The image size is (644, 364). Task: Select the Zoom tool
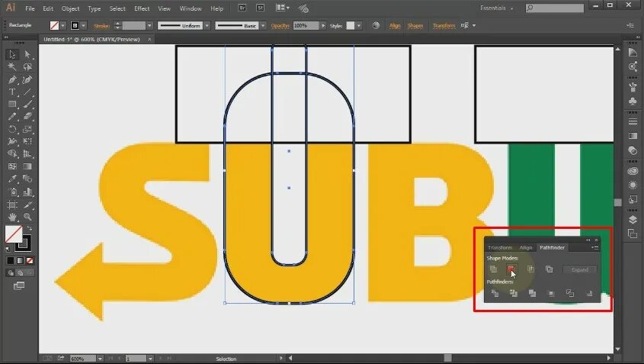pyautogui.click(x=27, y=217)
